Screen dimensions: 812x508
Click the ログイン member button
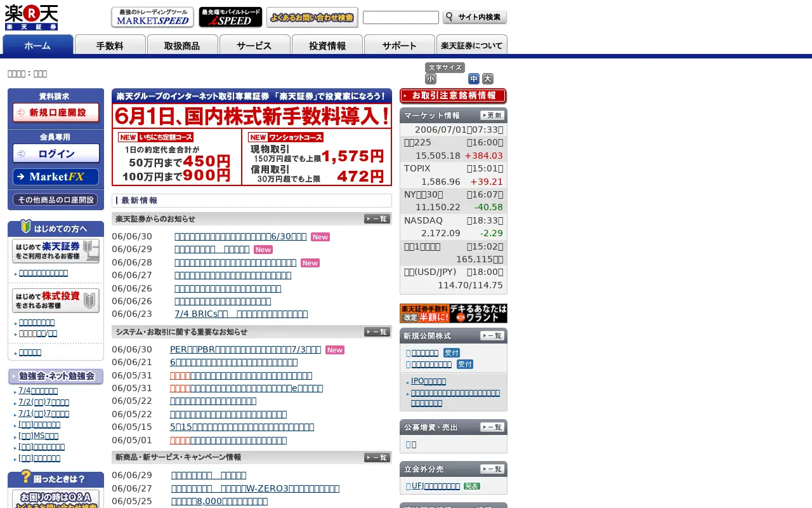pyautogui.click(x=56, y=154)
